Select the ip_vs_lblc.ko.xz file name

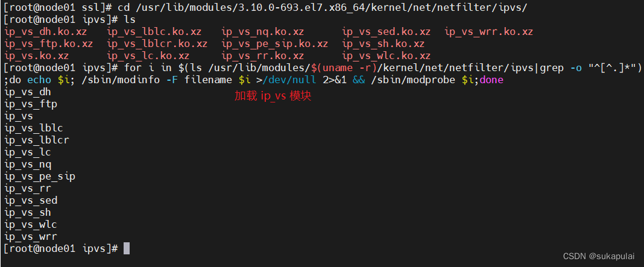pyautogui.click(x=154, y=31)
